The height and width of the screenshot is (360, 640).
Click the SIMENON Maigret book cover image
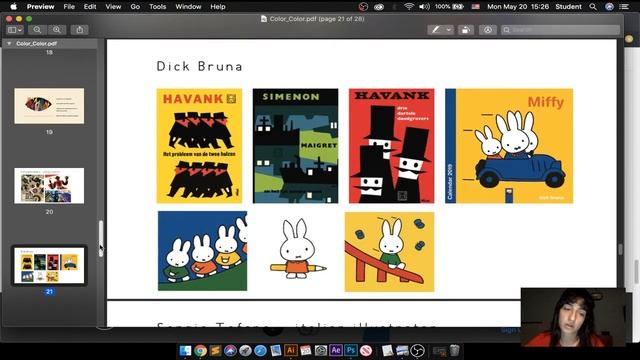tap(296, 146)
